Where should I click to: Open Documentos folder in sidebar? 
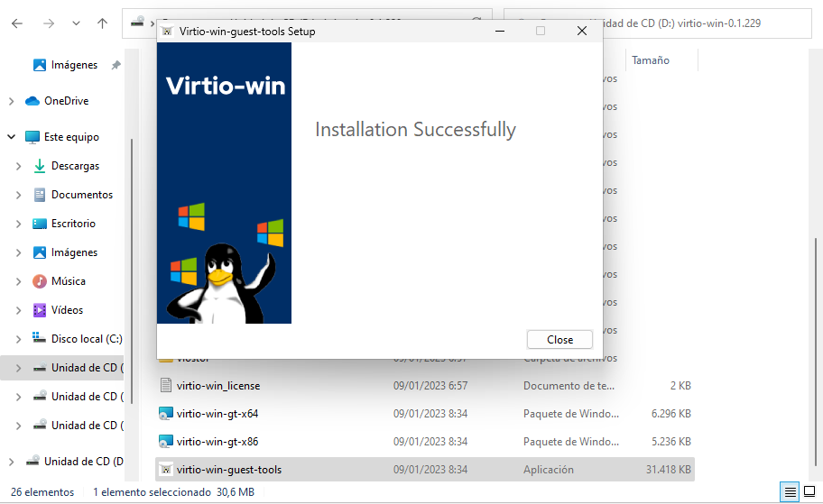click(x=81, y=195)
